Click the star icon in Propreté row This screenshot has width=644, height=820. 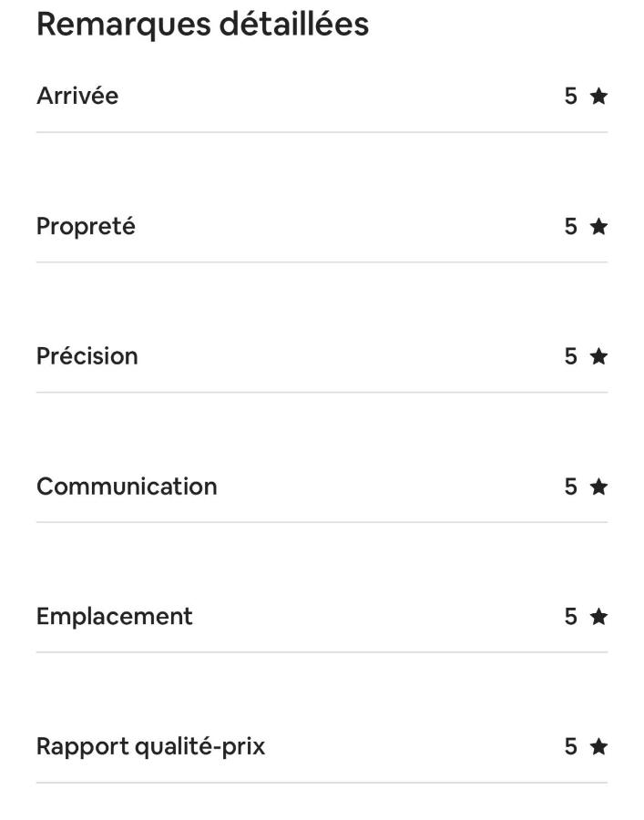point(598,227)
